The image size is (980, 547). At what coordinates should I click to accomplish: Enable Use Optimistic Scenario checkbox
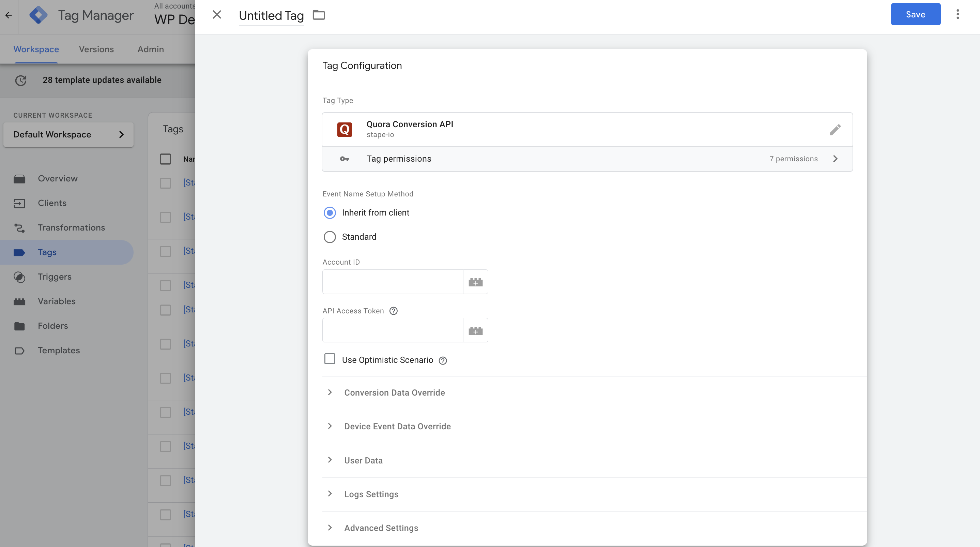[330, 359]
